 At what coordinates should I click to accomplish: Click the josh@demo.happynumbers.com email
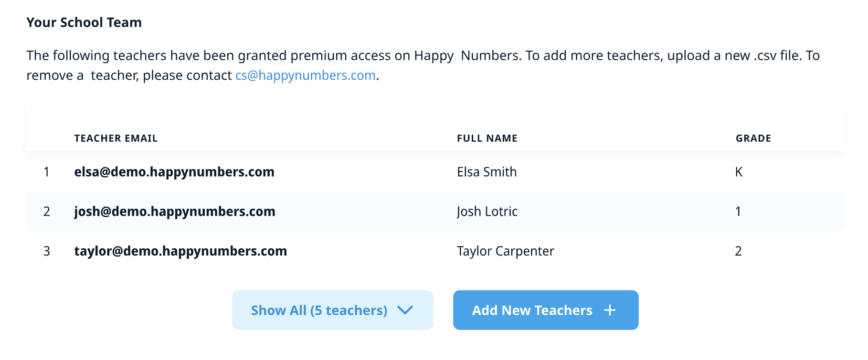[175, 212]
